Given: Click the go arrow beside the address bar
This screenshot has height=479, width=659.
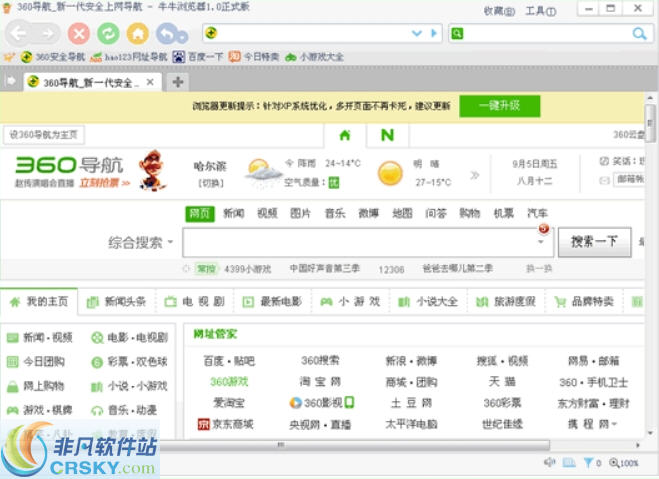Looking at the screenshot, I should [x=434, y=33].
